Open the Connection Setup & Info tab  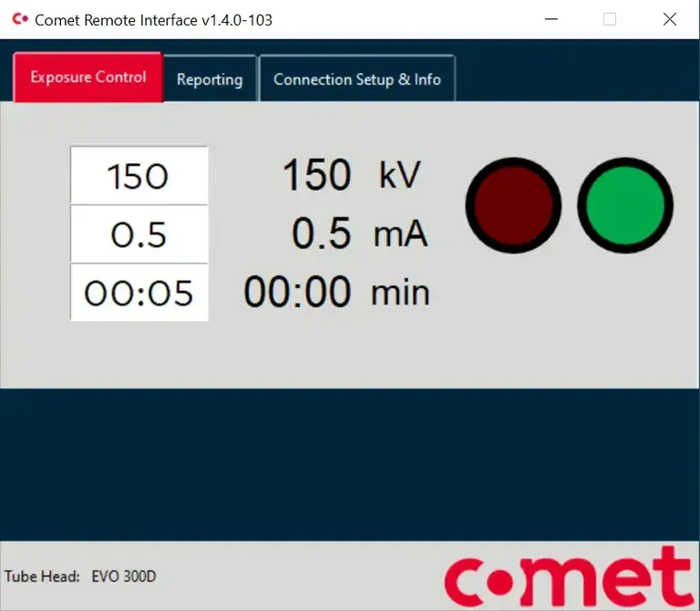[x=357, y=79]
